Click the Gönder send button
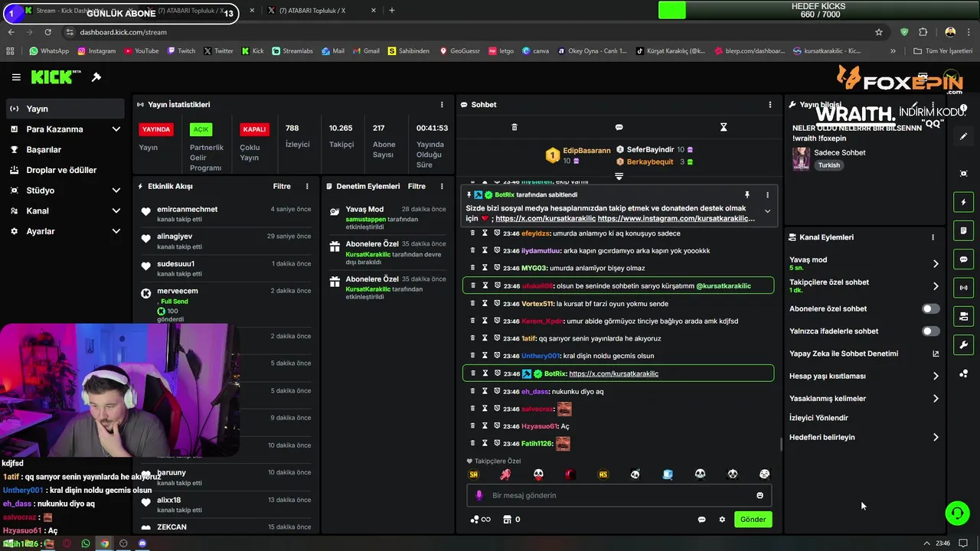 (753, 520)
